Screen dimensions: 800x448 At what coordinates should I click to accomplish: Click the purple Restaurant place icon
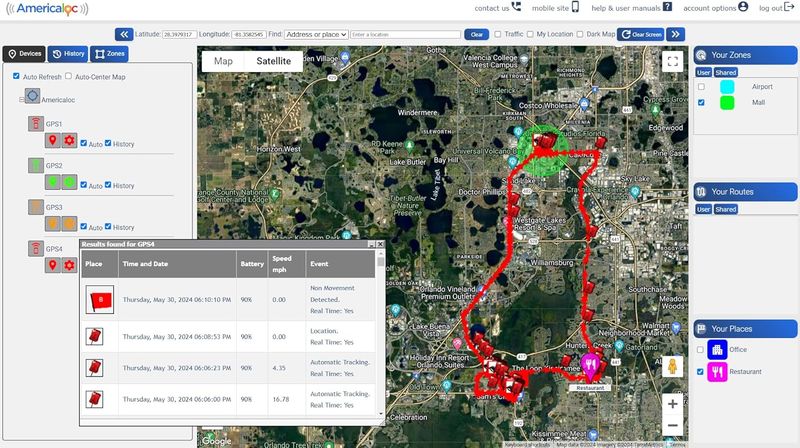717,371
